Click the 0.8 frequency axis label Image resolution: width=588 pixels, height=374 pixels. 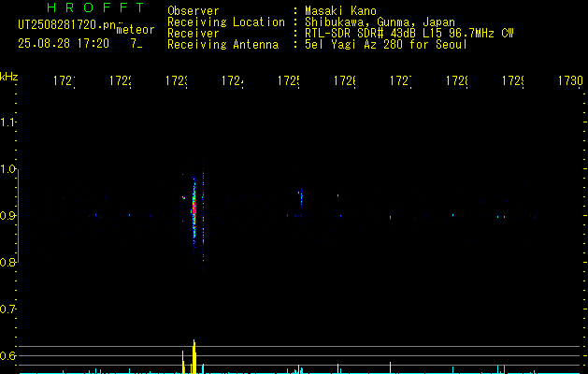tap(7, 262)
